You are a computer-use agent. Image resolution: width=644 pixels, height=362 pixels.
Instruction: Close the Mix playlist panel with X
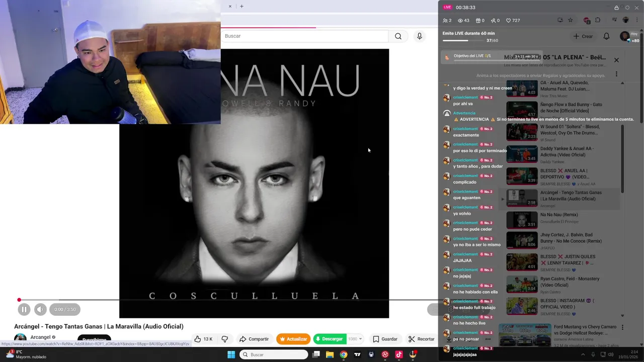tap(616, 60)
